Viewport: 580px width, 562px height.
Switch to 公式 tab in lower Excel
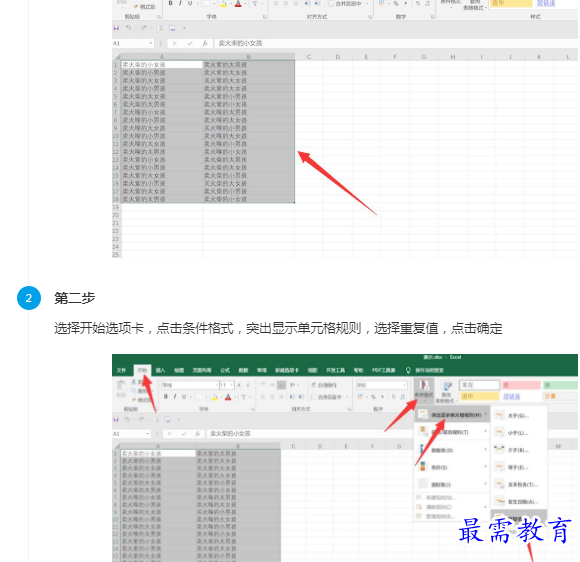coord(225,370)
